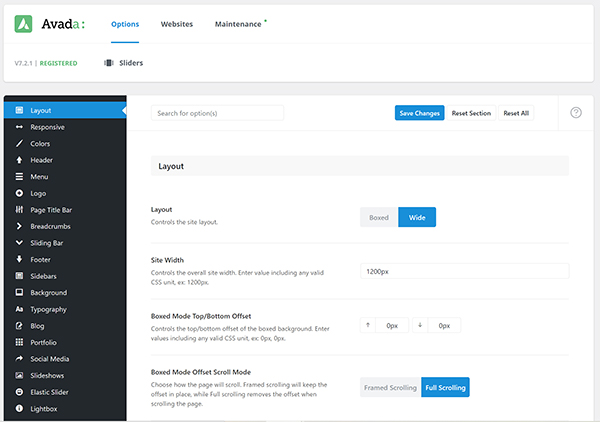Click the Responsive arrows icon
Screen dimensions: 600x422
click(19, 127)
